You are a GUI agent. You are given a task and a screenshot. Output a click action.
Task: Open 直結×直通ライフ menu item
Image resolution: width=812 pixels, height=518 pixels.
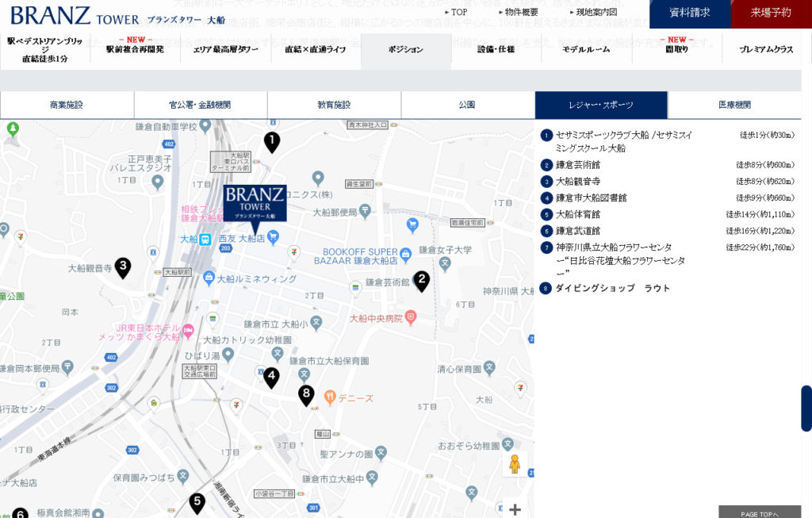[x=316, y=50]
